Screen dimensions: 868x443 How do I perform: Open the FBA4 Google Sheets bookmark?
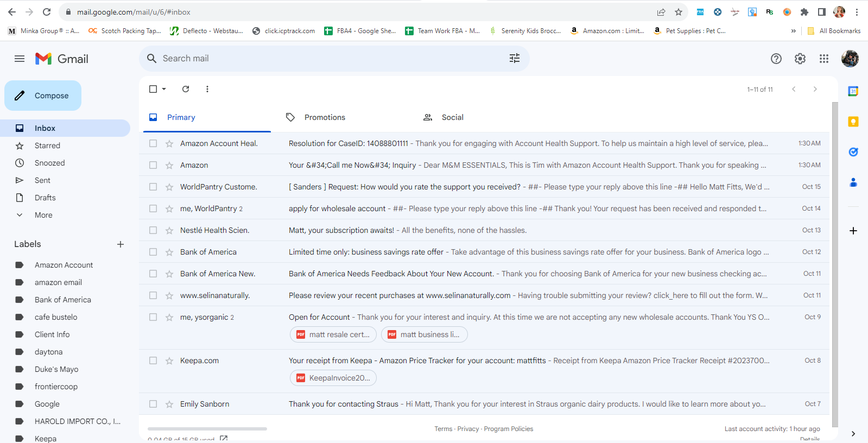(x=360, y=31)
